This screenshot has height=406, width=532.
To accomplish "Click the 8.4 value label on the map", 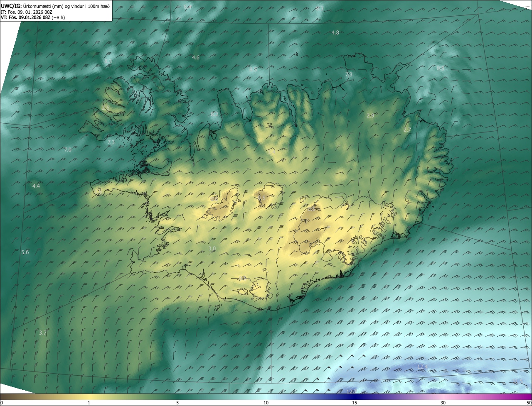I will [187, 7].
